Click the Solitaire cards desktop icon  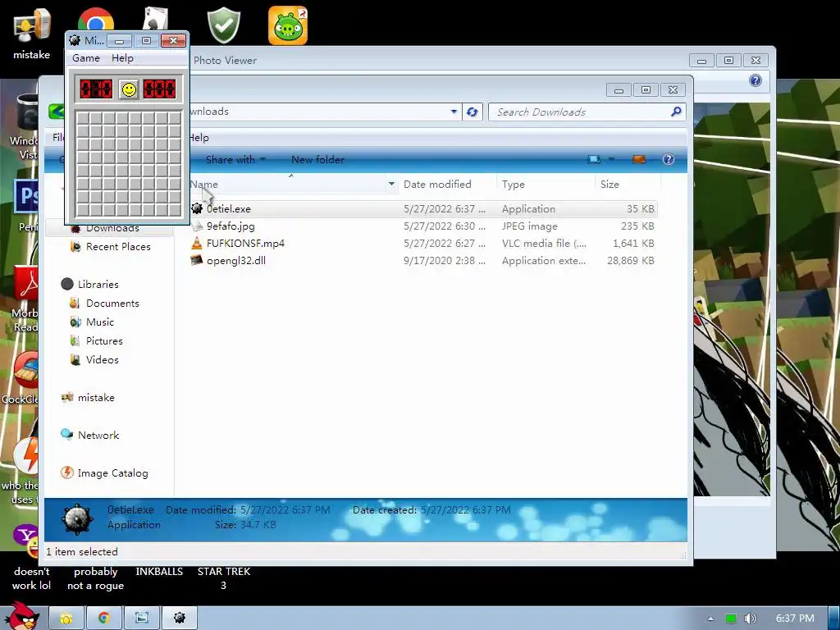point(156,18)
